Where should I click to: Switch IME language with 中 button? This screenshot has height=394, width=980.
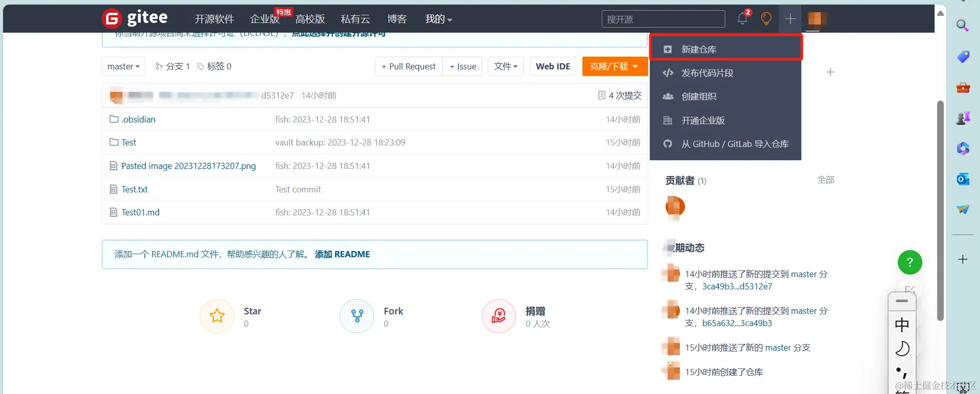(x=902, y=325)
